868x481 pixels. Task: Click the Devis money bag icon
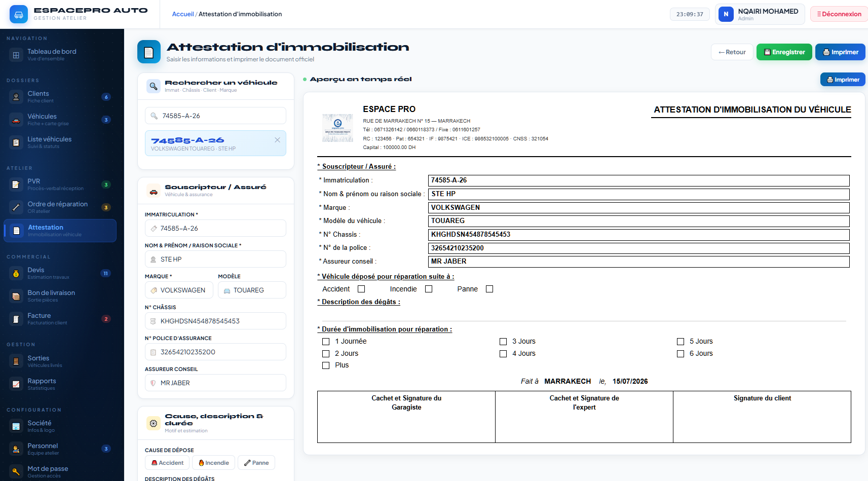point(16,273)
